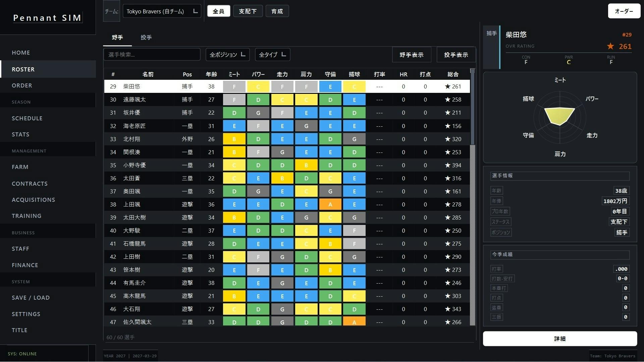
Task: Toggle 全員 roster filter
Action: [218, 11]
